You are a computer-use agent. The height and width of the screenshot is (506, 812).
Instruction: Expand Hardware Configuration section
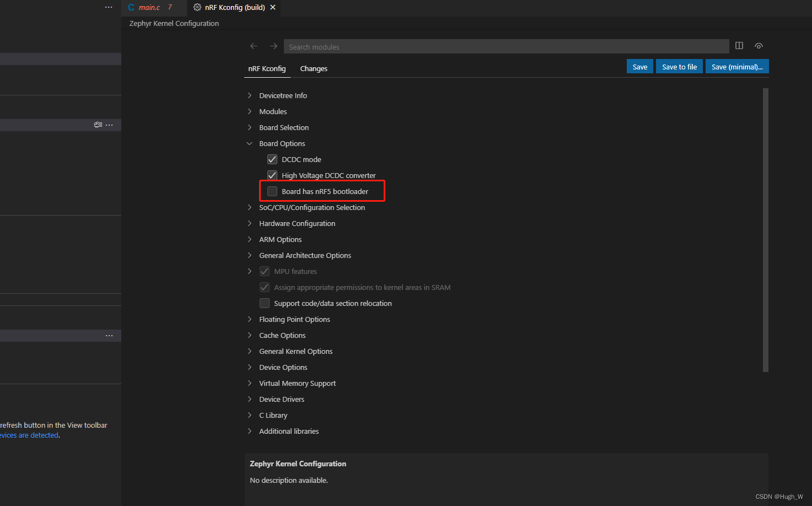coord(250,223)
